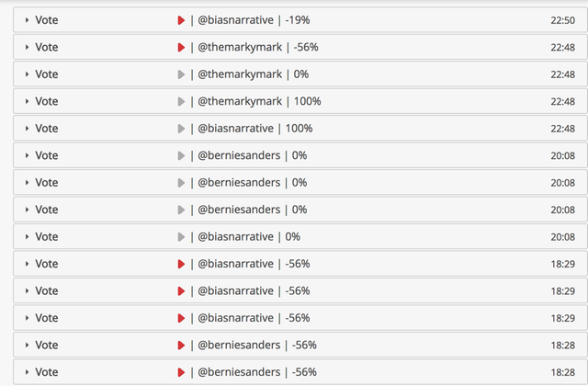This screenshot has height=386, width=588.
Task: Click gray arrow icon in first @berniesanders 0% row
Action: point(182,155)
